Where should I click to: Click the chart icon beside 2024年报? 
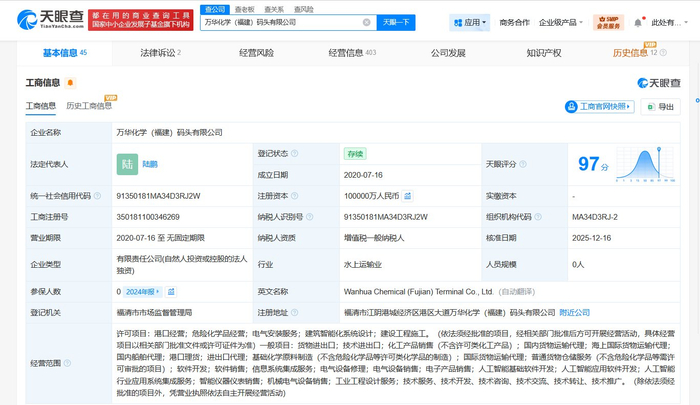click(171, 292)
